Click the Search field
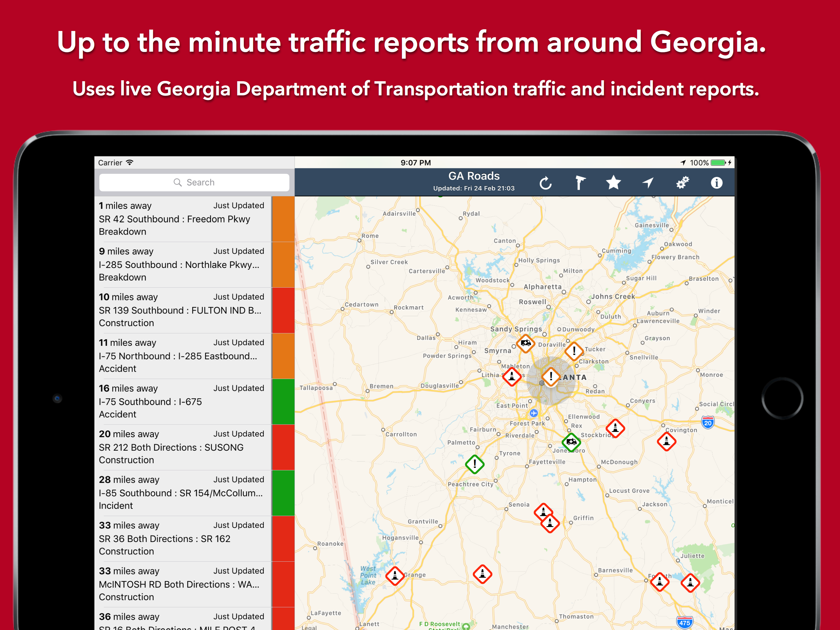Viewport: 840px width, 630px height. tap(194, 182)
